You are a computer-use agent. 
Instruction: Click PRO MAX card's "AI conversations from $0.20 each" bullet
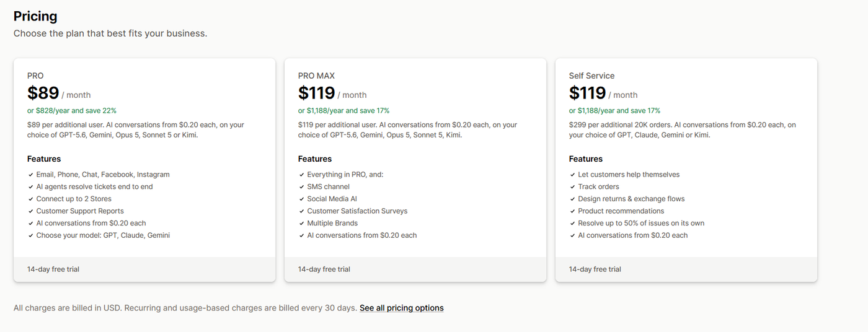(362, 235)
